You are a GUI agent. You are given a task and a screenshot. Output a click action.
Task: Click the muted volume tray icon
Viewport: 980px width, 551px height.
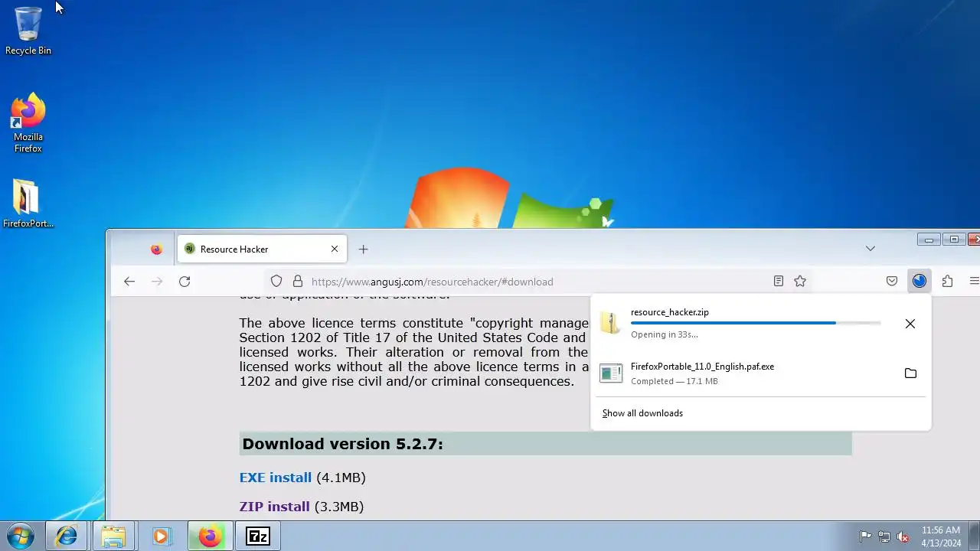903,536
